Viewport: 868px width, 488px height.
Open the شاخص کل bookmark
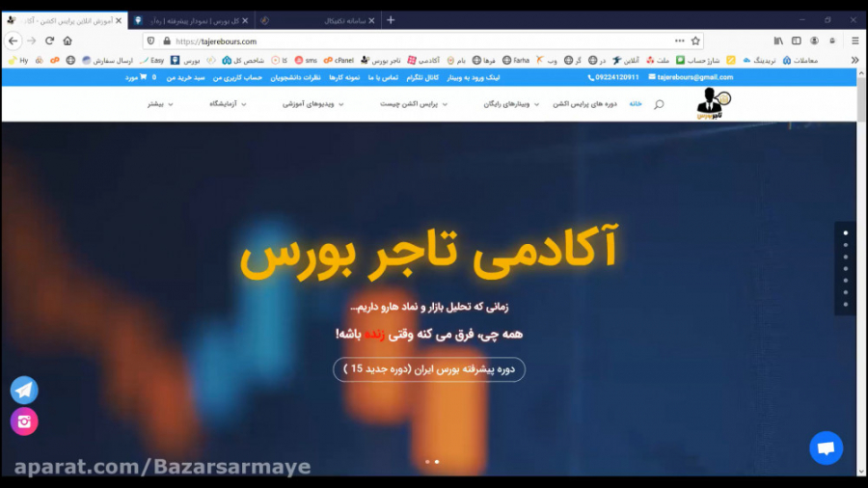243,61
